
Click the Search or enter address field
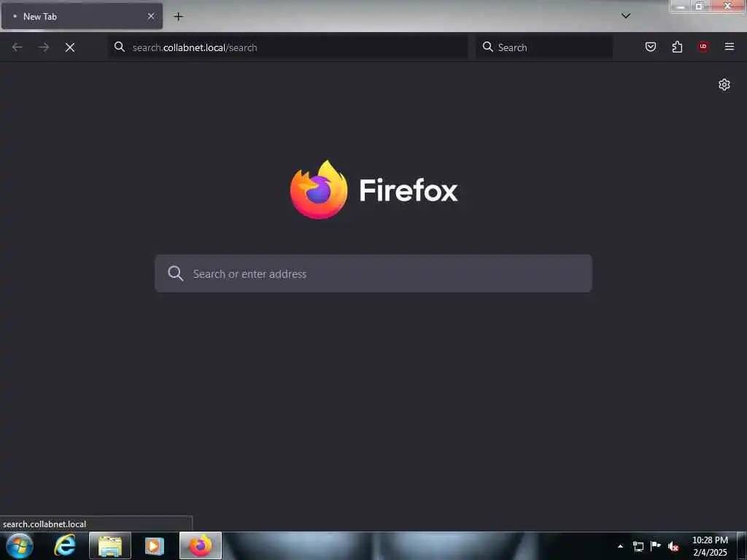373,273
